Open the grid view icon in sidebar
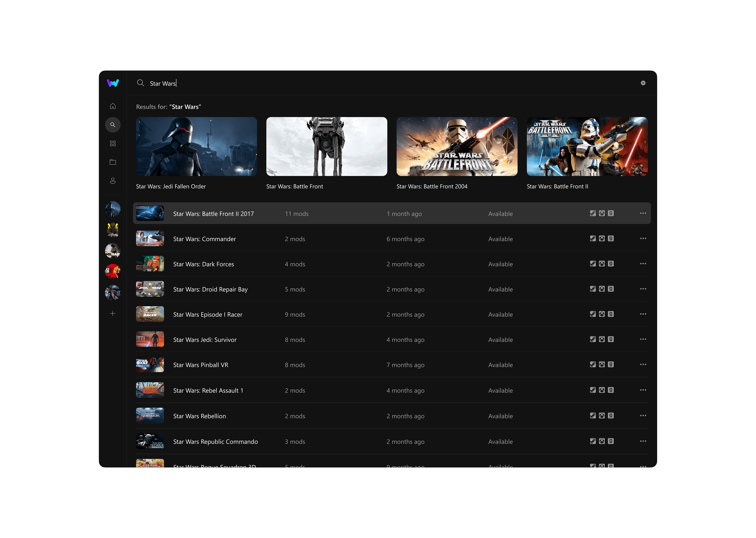This screenshot has height=538, width=756. coord(113,143)
